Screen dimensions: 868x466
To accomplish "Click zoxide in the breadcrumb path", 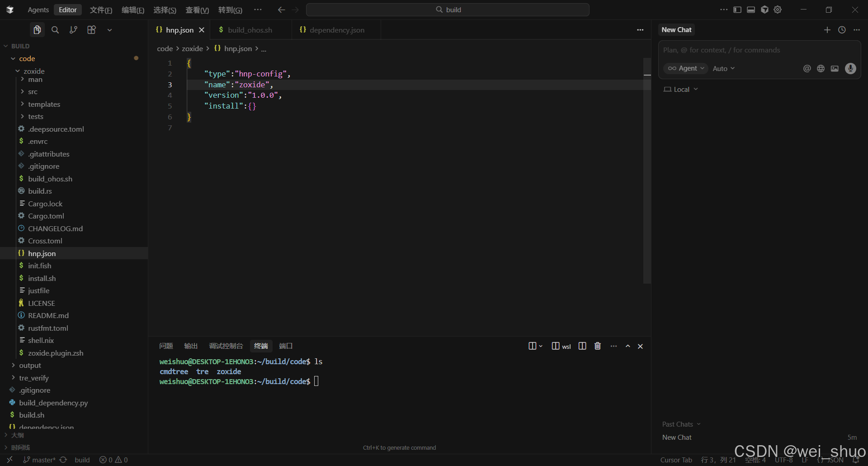I will [x=192, y=48].
